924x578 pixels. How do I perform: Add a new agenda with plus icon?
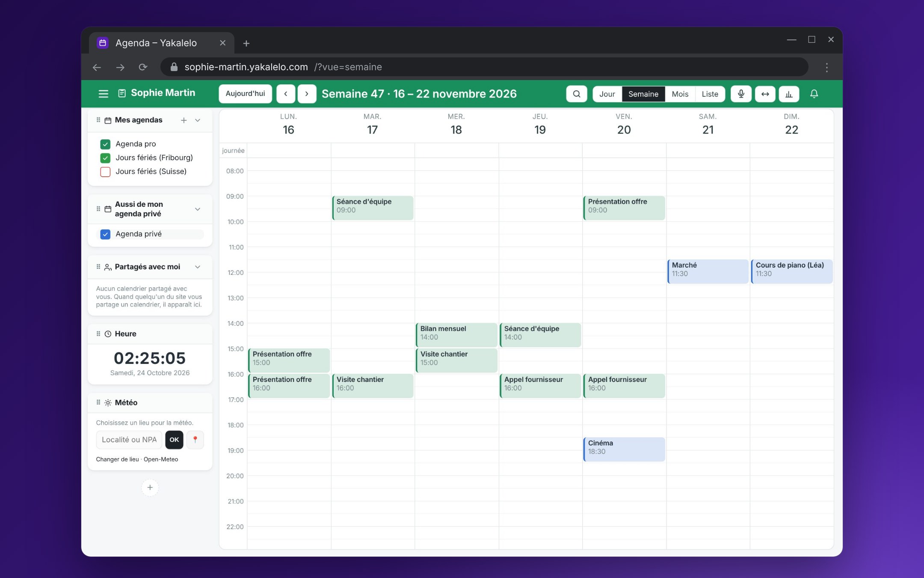coord(184,120)
